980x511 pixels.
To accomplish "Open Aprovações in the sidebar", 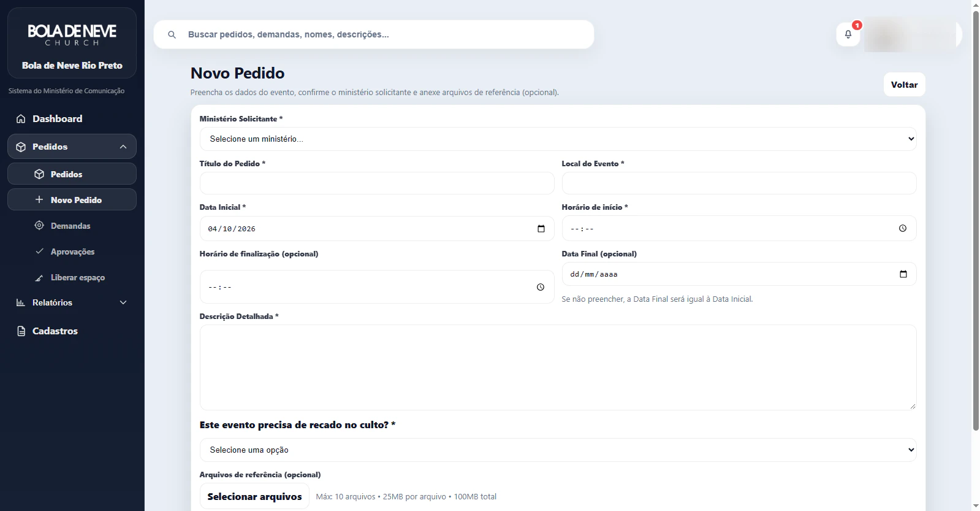I will (x=72, y=252).
